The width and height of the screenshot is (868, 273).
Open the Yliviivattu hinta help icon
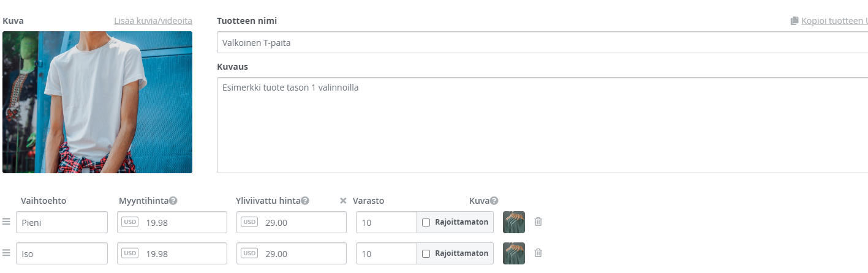[x=305, y=201]
